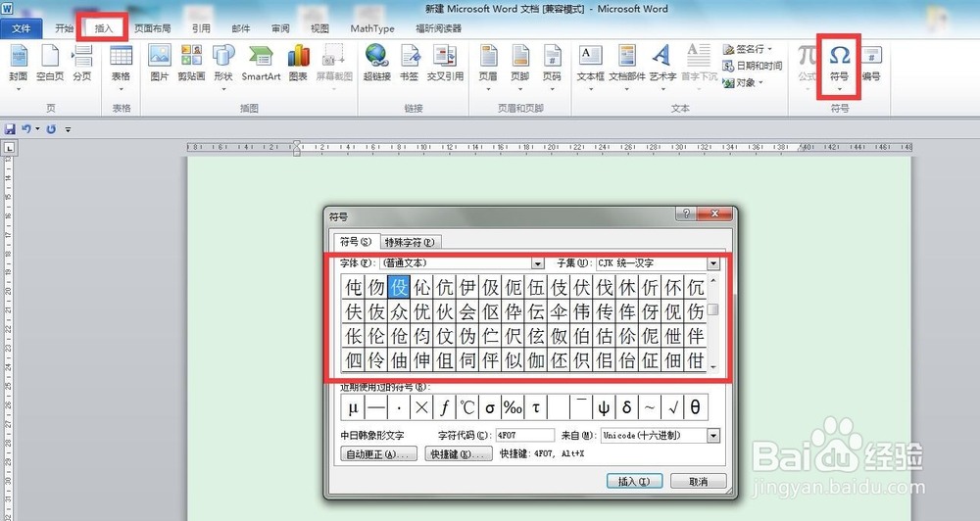
Task: Insert a signature line (签名行)
Action: pos(748,49)
